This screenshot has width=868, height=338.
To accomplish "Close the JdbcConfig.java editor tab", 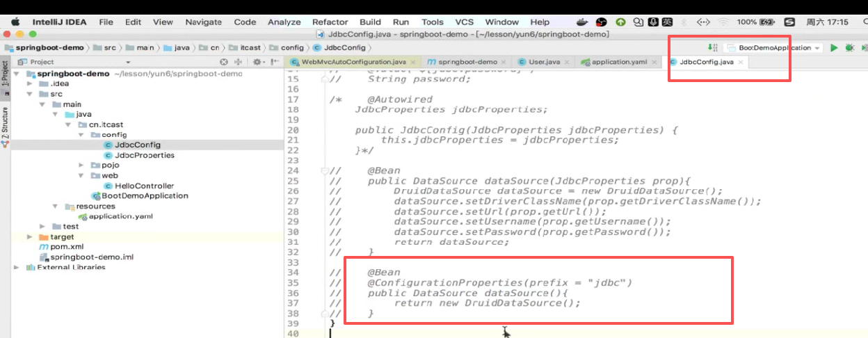I will pos(741,62).
